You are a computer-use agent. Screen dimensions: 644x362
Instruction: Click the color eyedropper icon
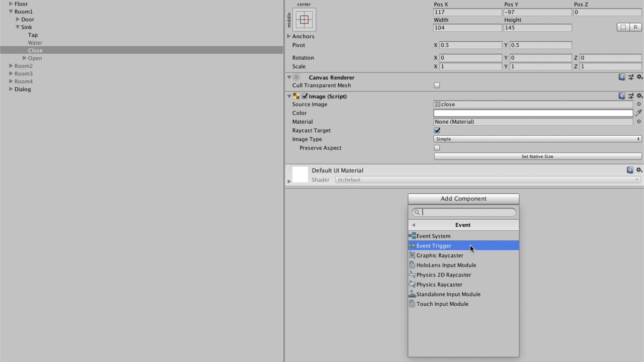[x=638, y=113]
